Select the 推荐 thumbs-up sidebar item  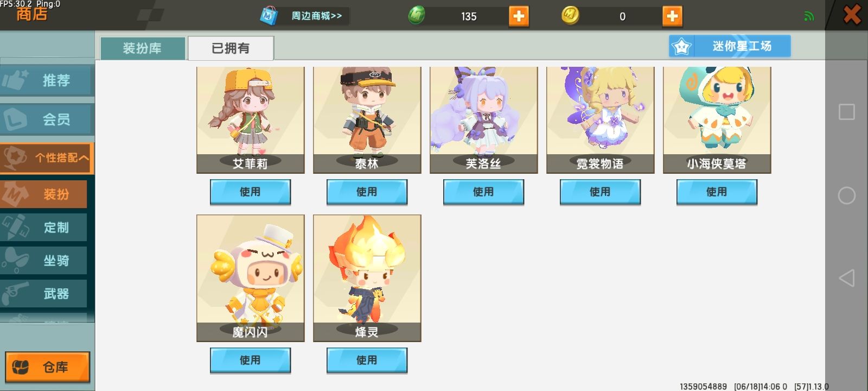[47, 80]
